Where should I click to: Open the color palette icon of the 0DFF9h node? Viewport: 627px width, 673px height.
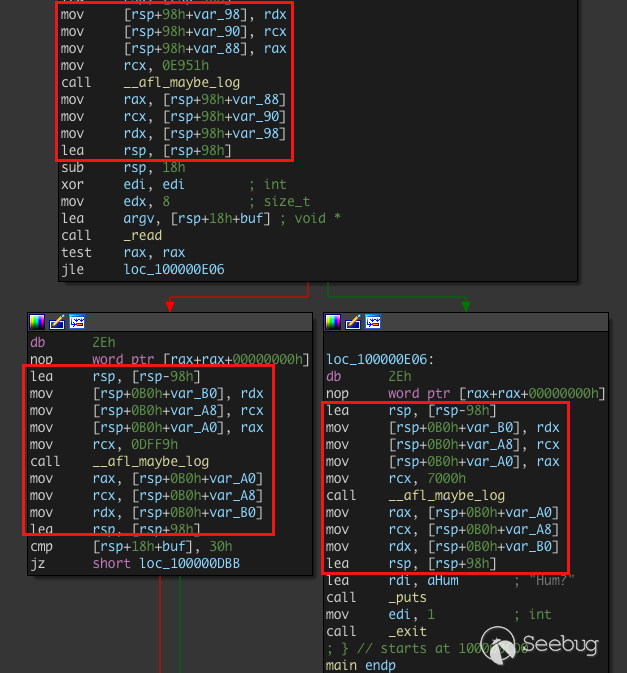[37, 321]
